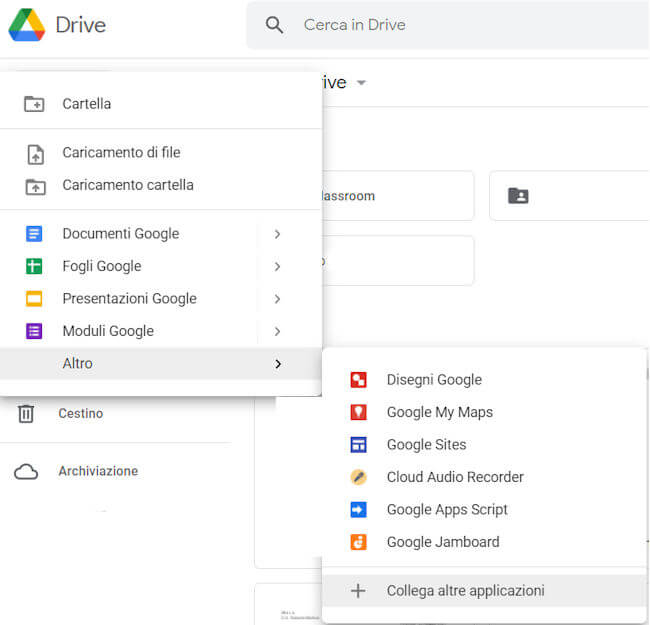Click the Cestino trash icon
This screenshot has height=625, width=650.
click(x=26, y=413)
